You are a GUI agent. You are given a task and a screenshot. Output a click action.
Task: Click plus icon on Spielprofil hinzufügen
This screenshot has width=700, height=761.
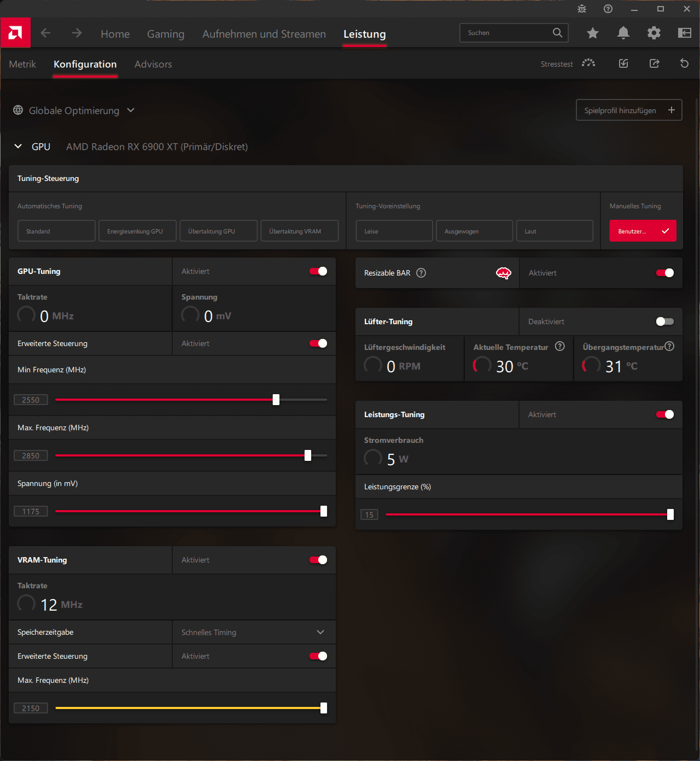pyautogui.click(x=672, y=110)
